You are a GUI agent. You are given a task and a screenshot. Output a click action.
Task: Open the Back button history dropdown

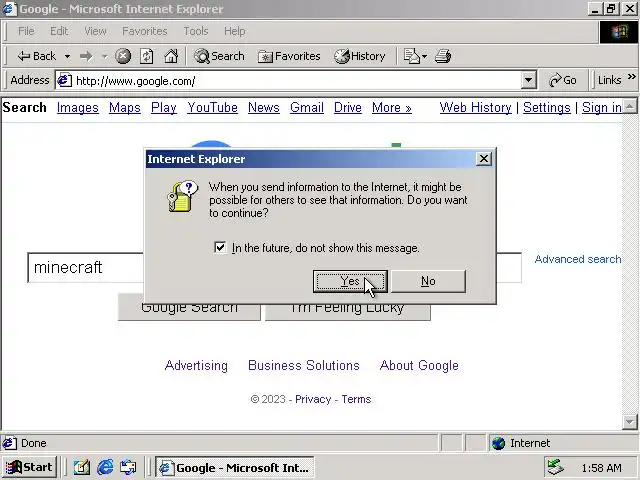67,56
